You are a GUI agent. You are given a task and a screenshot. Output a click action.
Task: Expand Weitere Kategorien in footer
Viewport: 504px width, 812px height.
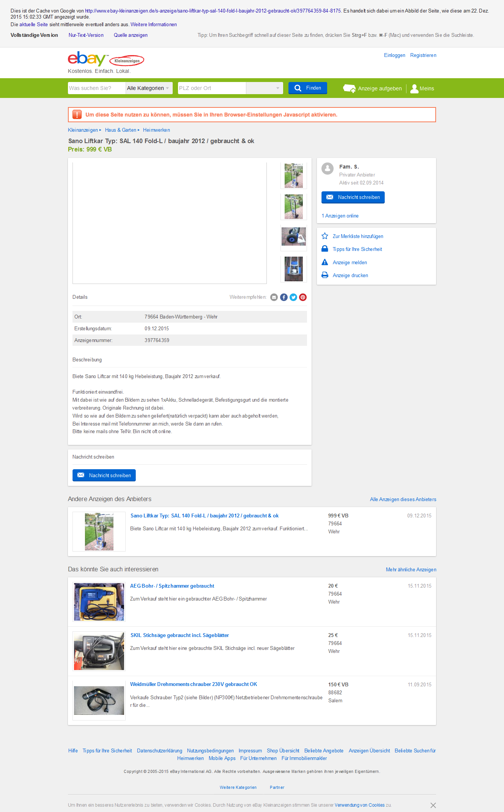pyautogui.click(x=238, y=788)
